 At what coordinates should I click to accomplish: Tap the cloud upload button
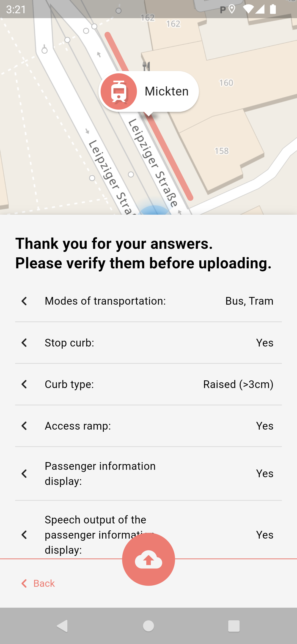[148, 559]
